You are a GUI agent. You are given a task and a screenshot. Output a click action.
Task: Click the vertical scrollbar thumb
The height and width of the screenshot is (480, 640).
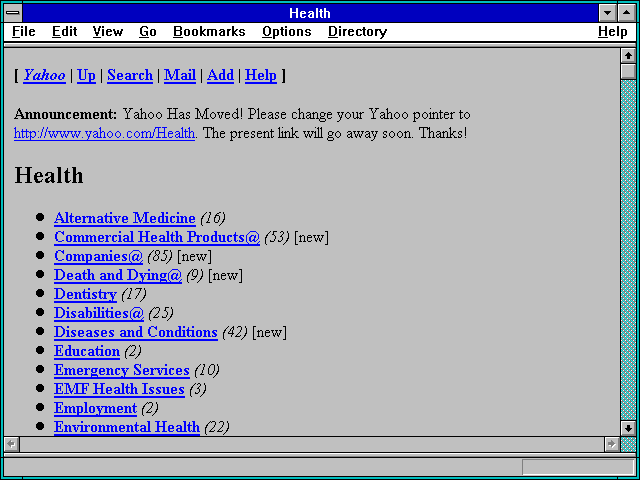click(x=628, y=71)
